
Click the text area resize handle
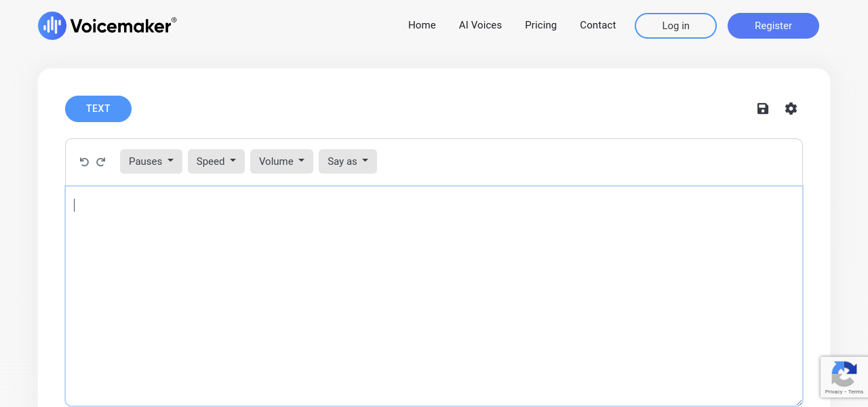click(798, 402)
